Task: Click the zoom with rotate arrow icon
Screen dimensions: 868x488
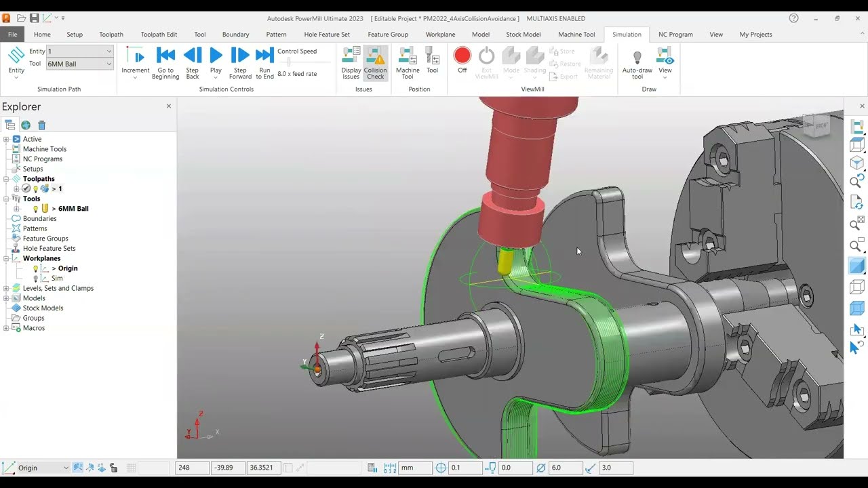Action: tap(857, 182)
